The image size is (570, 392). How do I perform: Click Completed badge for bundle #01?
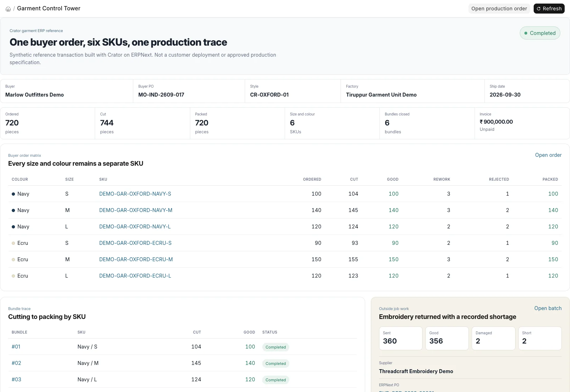(276, 347)
